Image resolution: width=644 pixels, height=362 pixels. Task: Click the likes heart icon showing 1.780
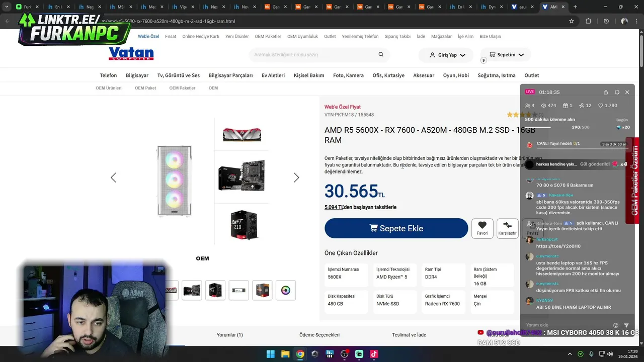[x=601, y=106]
